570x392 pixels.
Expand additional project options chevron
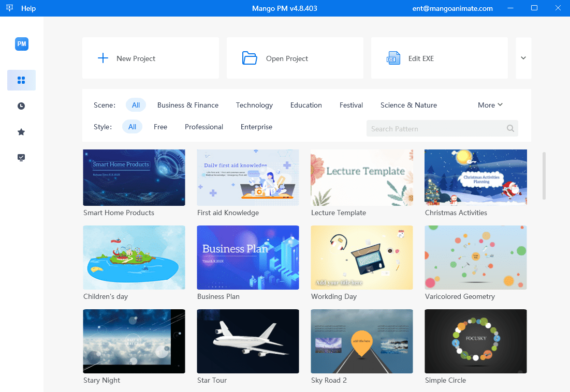(523, 58)
